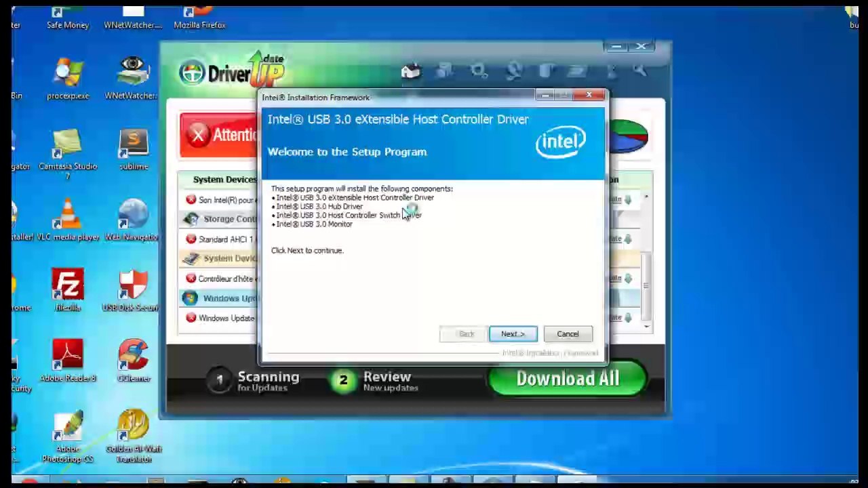This screenshot has width=868, height=488.
Task: Click the System Devices column header
Action: point(224,180)
